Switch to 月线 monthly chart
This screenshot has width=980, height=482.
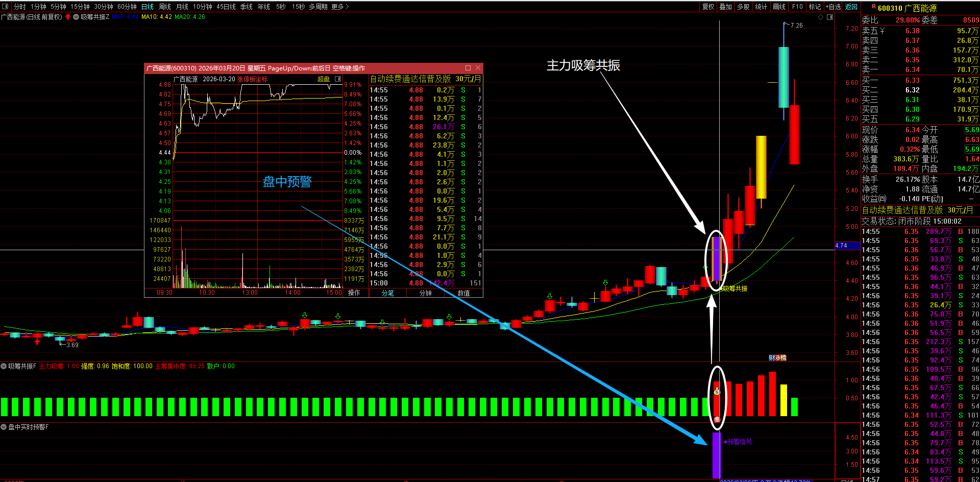(182, 7)
